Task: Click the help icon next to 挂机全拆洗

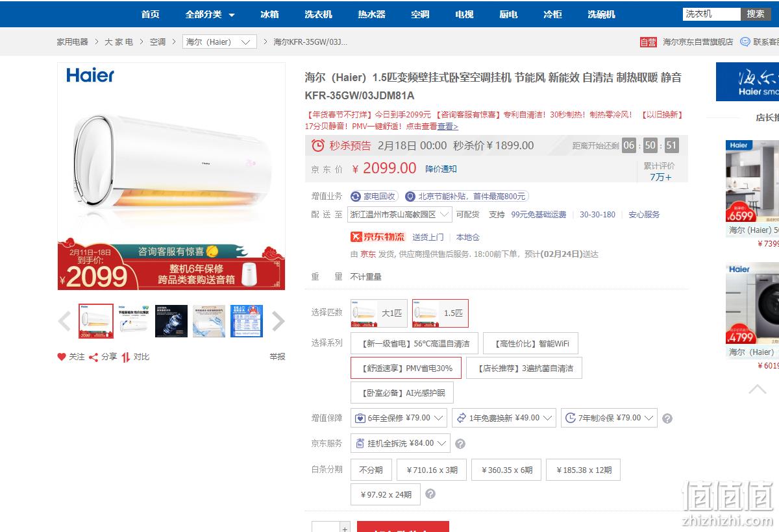Action: (x=460, y=444)
